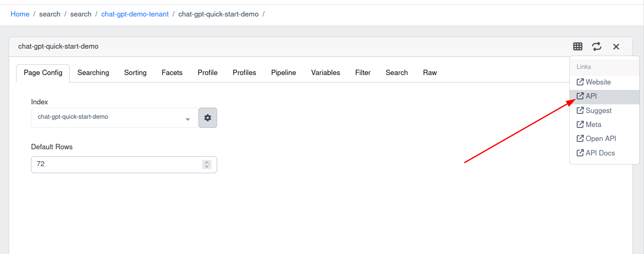Select the Page Config tab
The height and width of the screenshot is (254, 644).
point(43,73)
